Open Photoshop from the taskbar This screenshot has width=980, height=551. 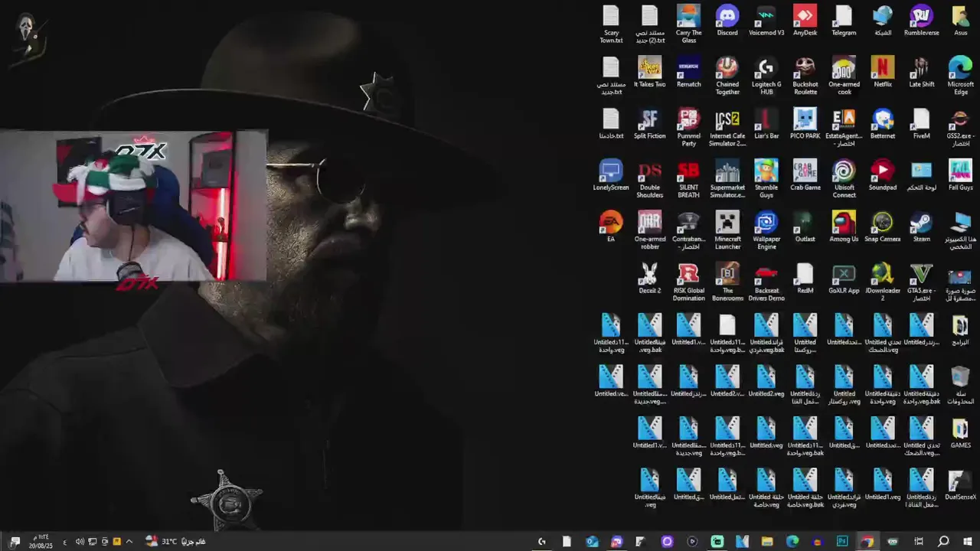[842, 541]
